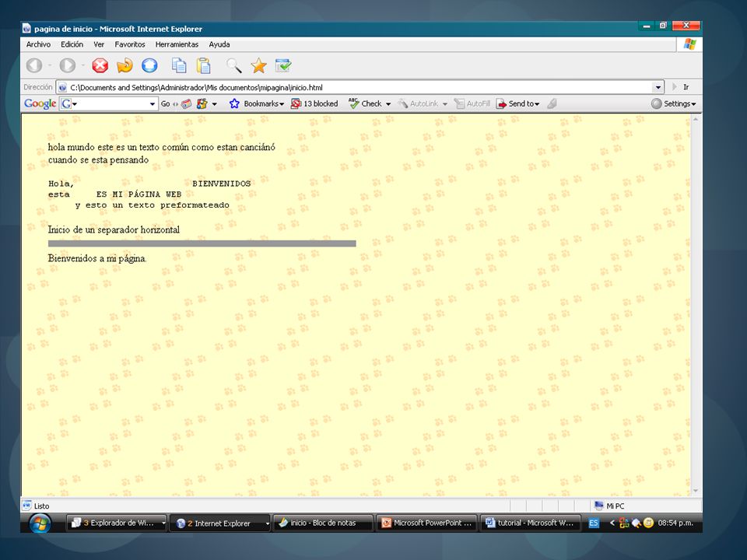Switch to Microsoft PowerPoint taskbar button

pyautogui.click(x=427, y=523)
